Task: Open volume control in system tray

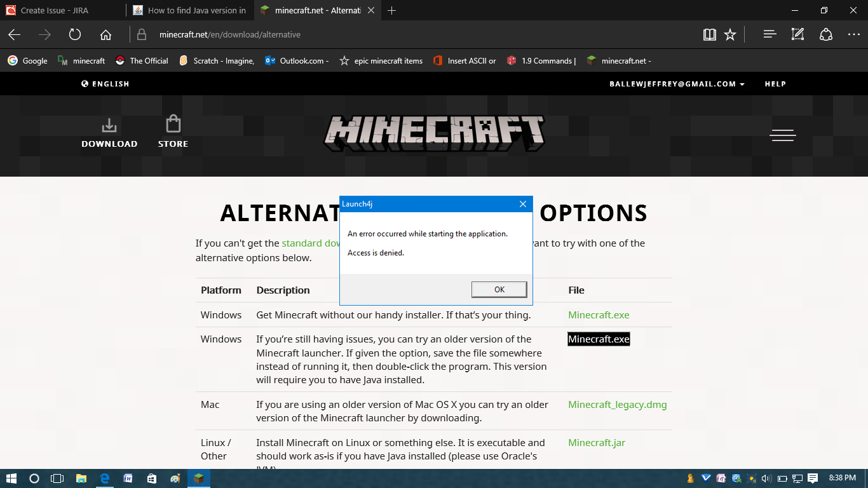Action: pyautogui.click(x=767, y=478)
